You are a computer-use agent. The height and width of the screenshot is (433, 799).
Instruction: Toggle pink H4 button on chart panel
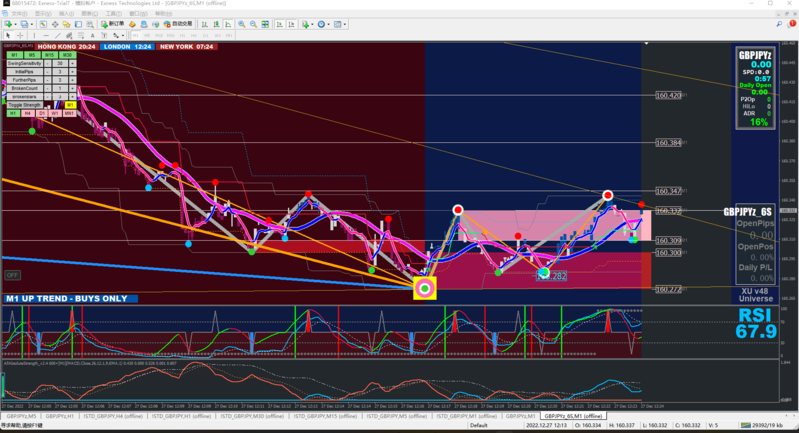tap(28, 113)
